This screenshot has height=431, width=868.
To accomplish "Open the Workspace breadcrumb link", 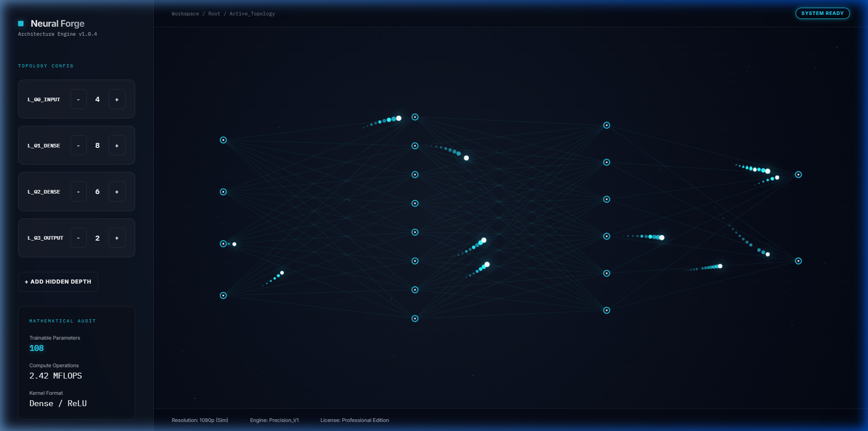I will pos(185,14).
